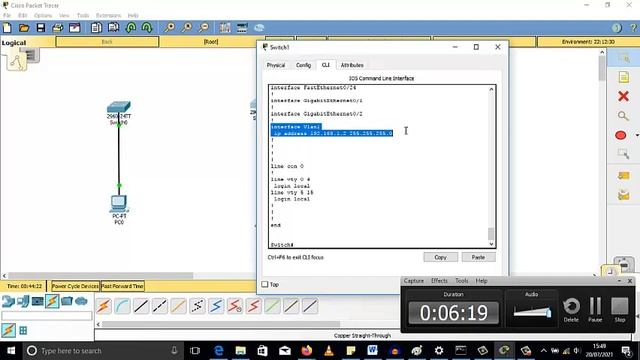Open Capture menu in recorder window
The width and height of the screenshot is (640, 360).
[413, 281]
